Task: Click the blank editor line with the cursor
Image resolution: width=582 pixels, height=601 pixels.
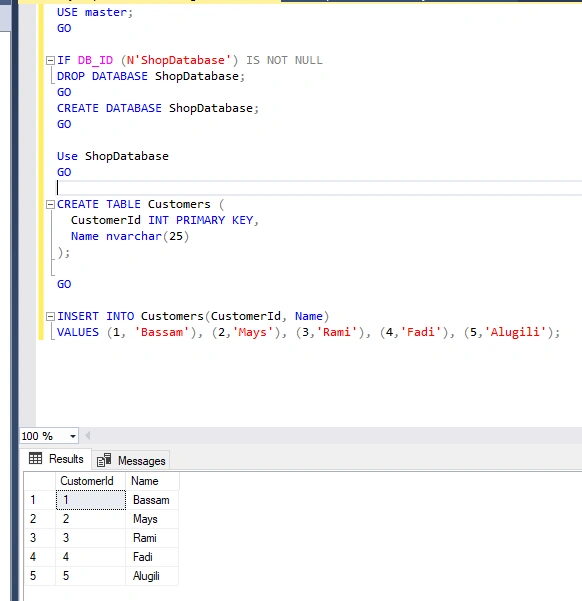Action: (319, 188)
